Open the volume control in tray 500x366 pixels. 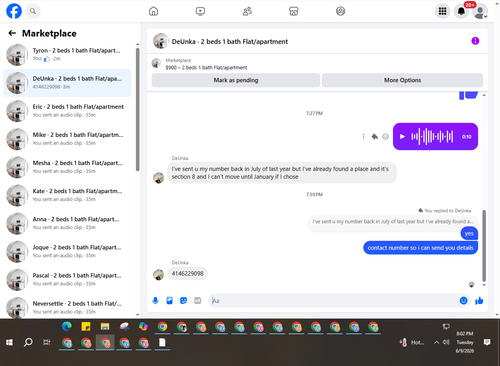click(x=446, y=342)
